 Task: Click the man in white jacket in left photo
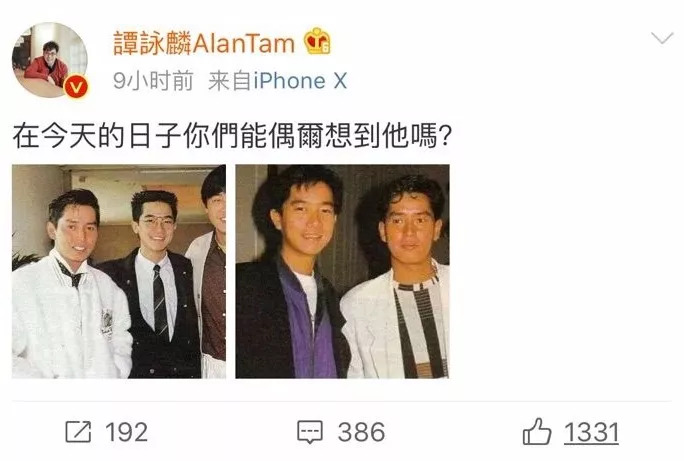click(x=70, y=288)
